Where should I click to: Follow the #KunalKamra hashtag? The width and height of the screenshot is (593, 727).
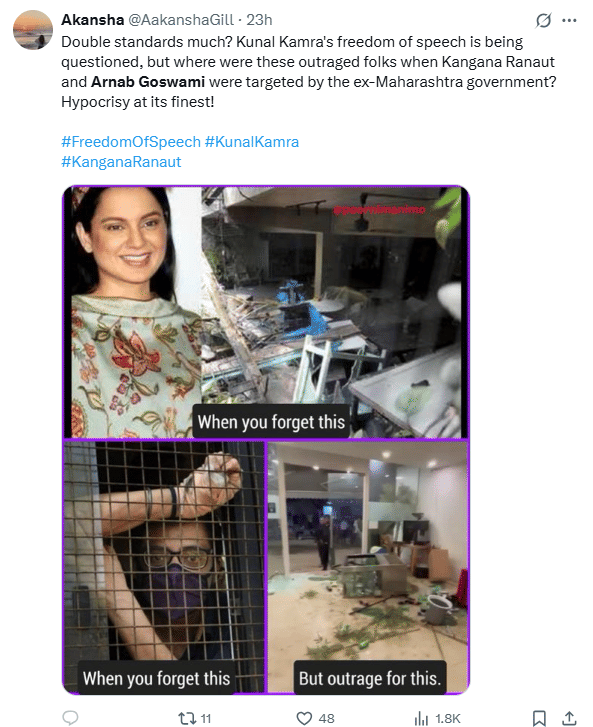pyautogui.click(x=252, y=141)
